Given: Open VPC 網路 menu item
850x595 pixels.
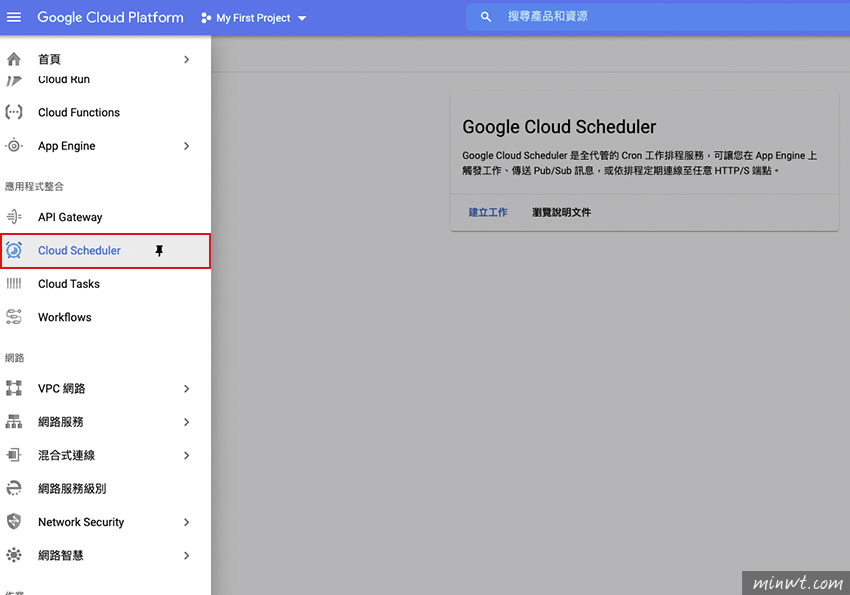Looking at the screenshot, I should click(105, 389).
